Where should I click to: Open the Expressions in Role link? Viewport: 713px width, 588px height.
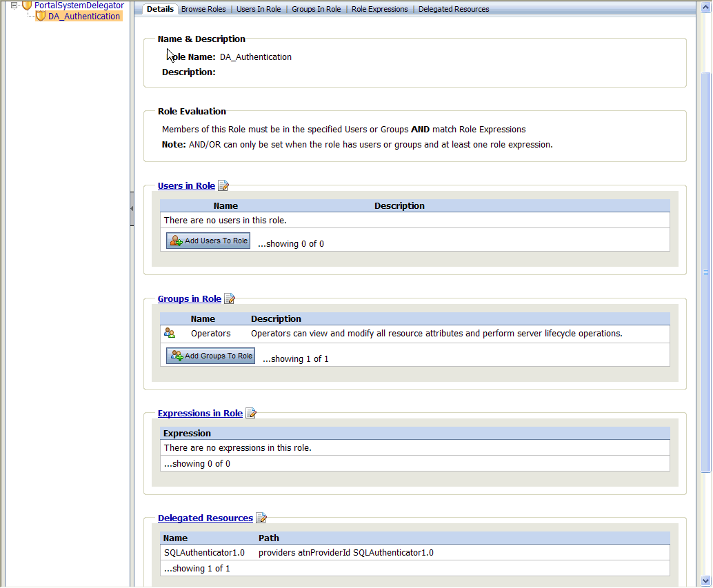pos(200,413)
